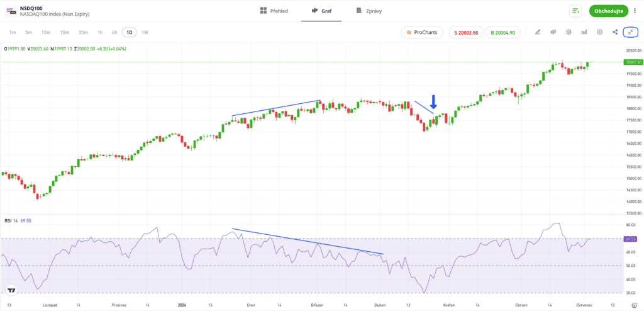Switch to the Přehled tab
Viewport: 644px width, 311px height.
(274, 11)
